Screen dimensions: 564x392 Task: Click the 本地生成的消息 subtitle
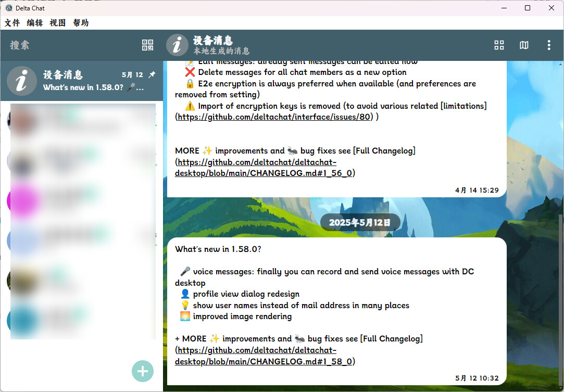[x=221, y=51]
